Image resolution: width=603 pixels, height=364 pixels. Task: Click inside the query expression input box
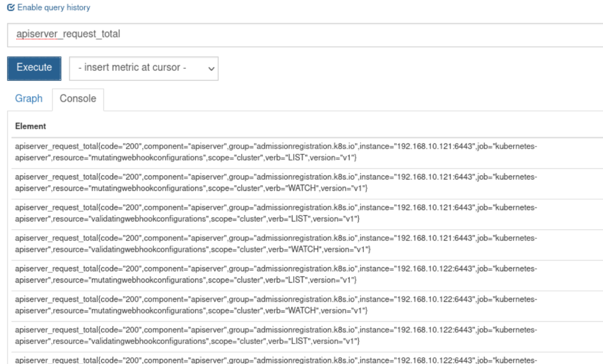(301, 35)
